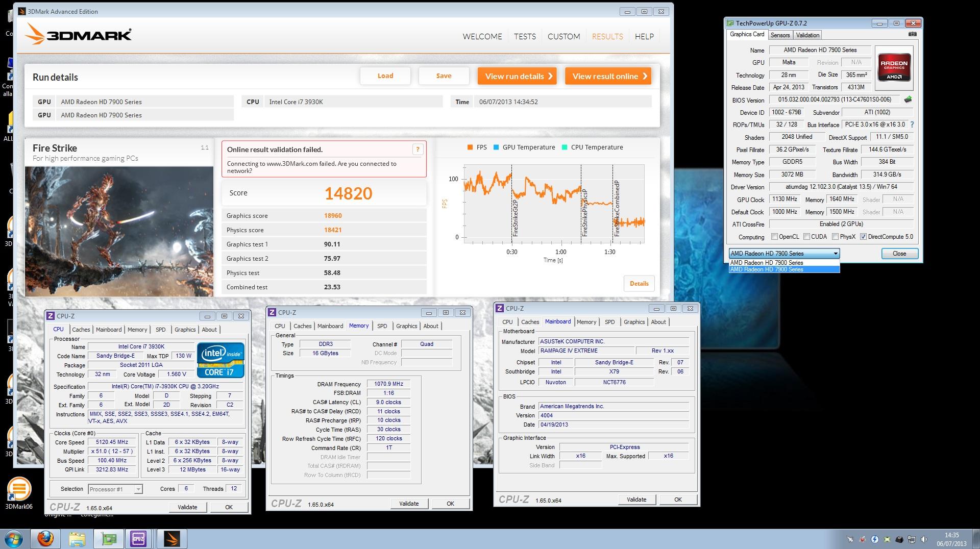Switch to the Sensors tab in GPU-Z
The image size is (980, 549).
(780, 35)
